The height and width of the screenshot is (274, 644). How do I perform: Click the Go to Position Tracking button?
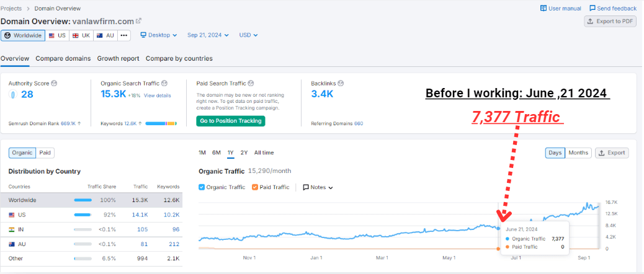[230, 121]
